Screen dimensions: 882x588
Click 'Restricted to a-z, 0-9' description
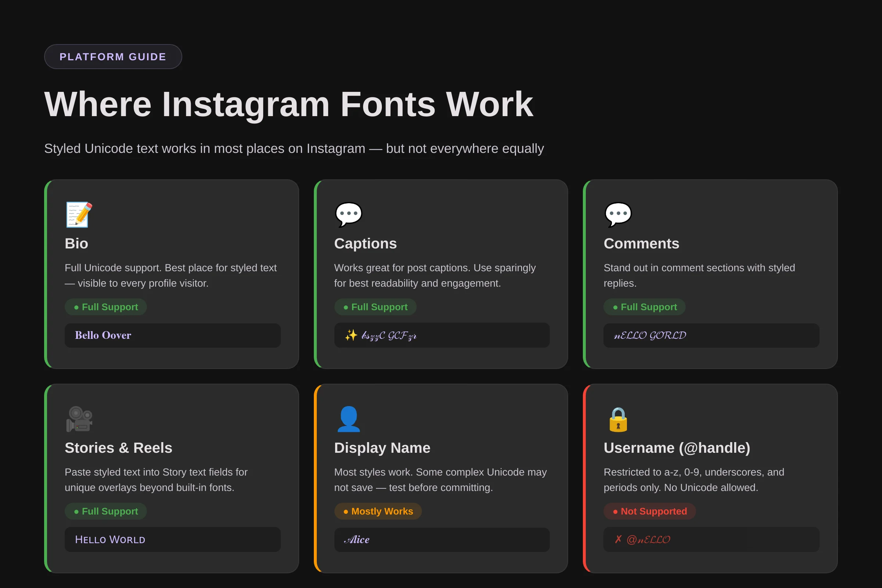[x=694, y=480]
